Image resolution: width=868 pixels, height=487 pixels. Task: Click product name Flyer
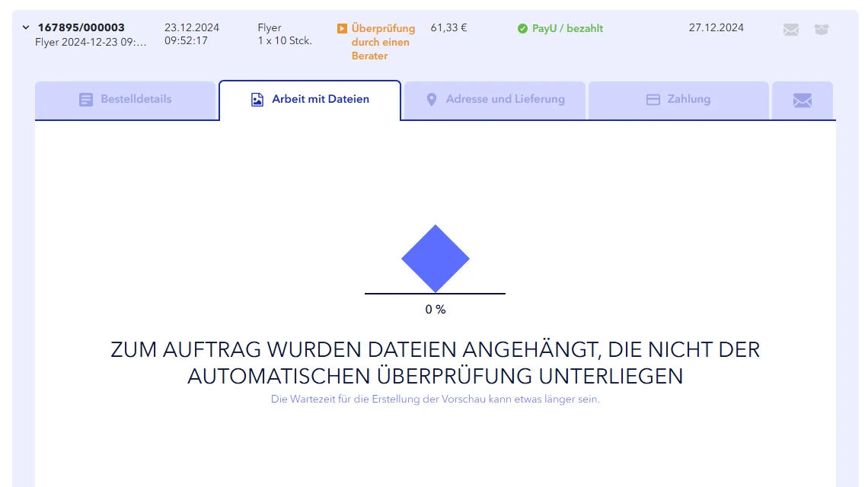(x=270, y=27)
